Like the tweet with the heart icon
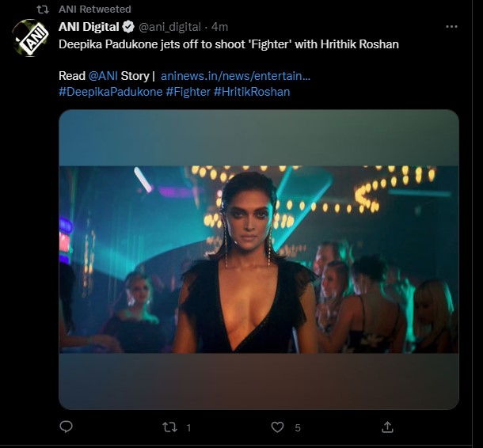The width and height of the screenshot is (483, 448). click(277, 427)
